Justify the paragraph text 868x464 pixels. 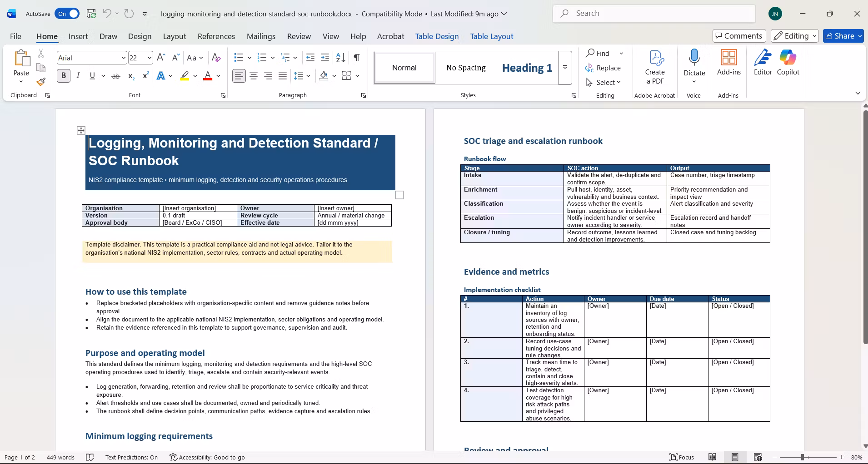(x=283, y=76)
